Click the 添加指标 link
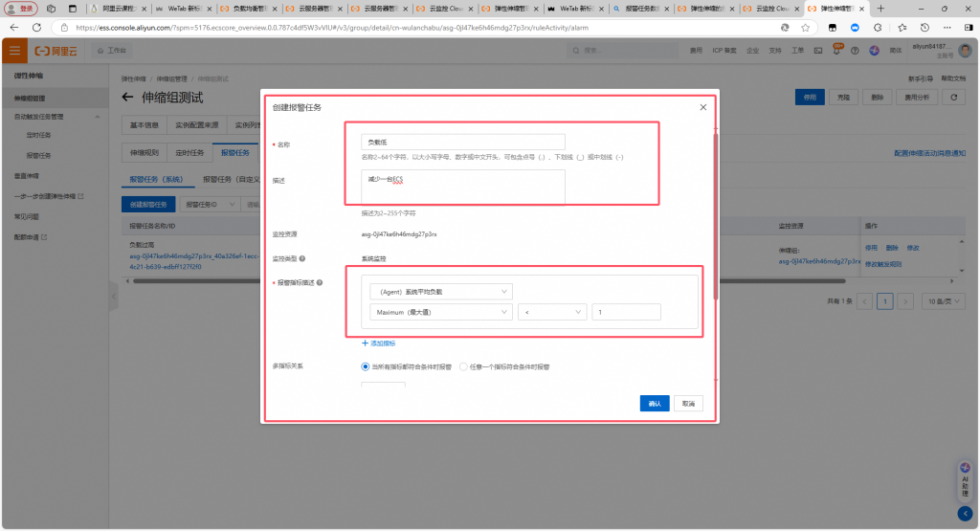The height and width of the screenshot is (531, 980). (x=378, y=343)
